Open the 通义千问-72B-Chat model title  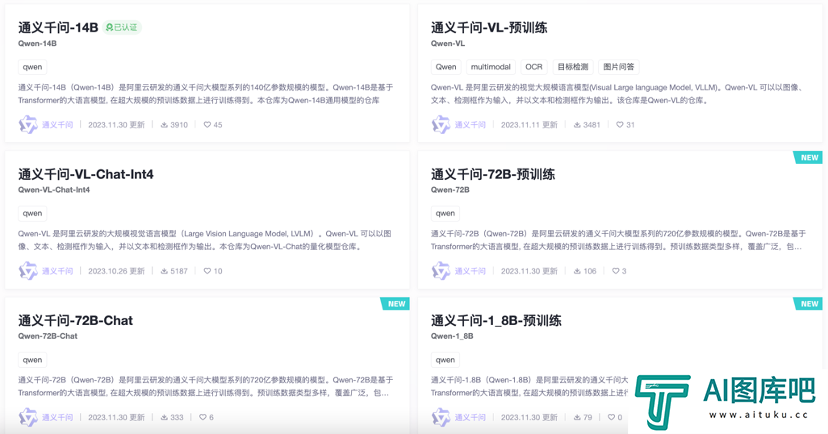coord(76,320)
